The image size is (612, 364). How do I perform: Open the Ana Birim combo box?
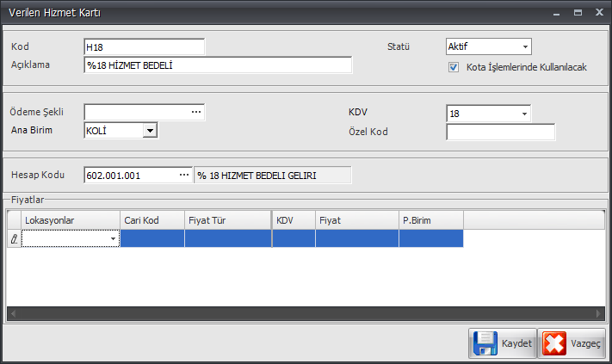click(x=150, y=130)
